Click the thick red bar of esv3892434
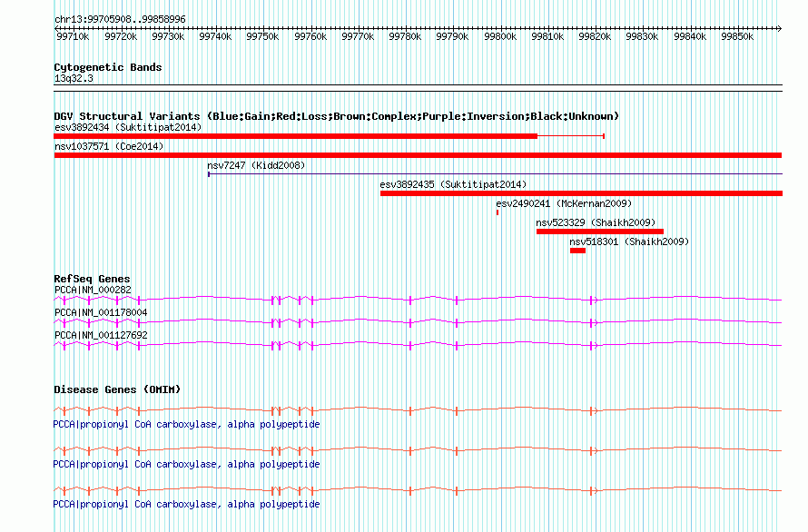 coord(296,136)
